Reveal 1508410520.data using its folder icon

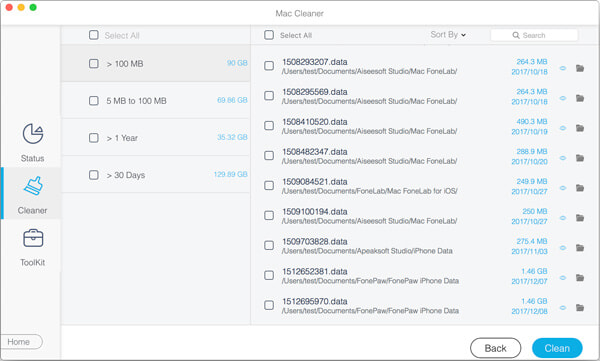(x=580, y=128)
